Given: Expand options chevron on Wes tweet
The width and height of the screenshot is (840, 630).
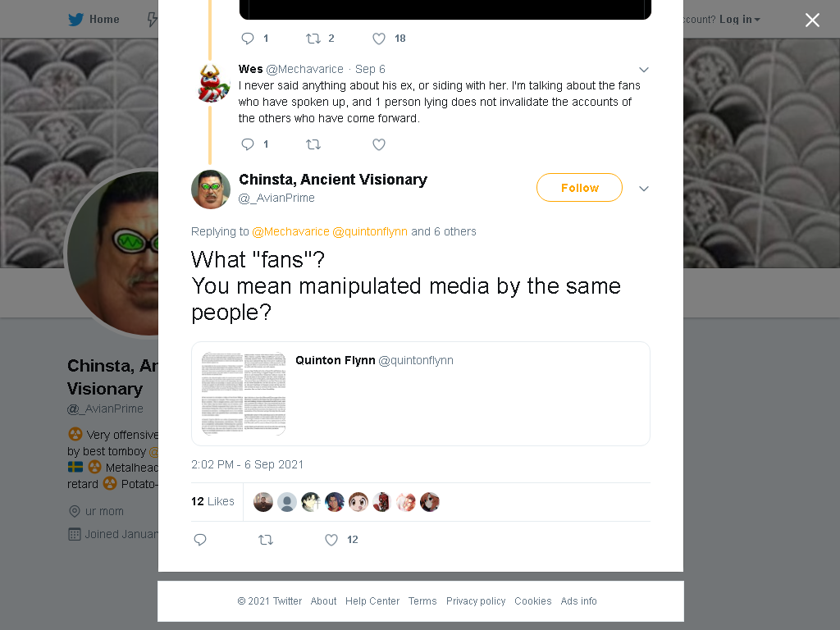Looking at the screenshot, I should [x=644, y=70].
